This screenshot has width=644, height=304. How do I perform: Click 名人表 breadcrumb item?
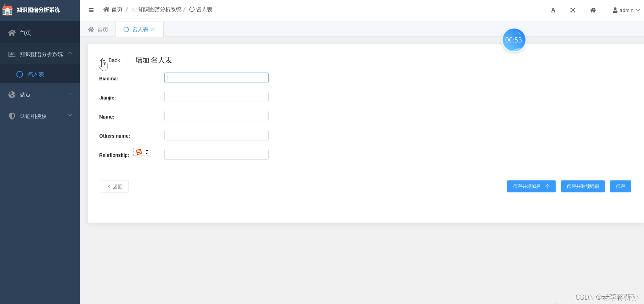click(201, 10)
